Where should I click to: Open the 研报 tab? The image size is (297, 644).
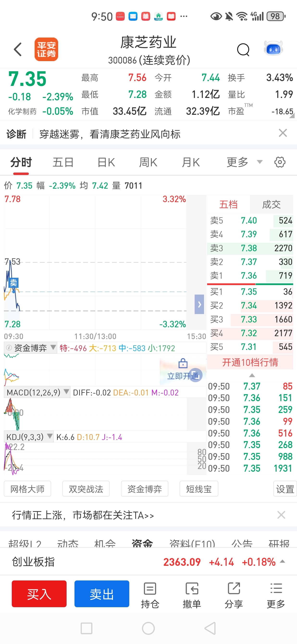coord(279,543)
